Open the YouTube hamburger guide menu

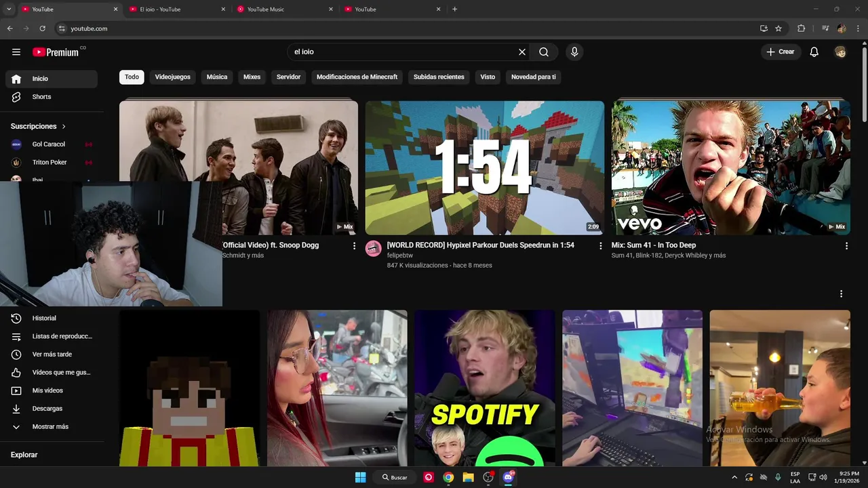coord(16,52)
